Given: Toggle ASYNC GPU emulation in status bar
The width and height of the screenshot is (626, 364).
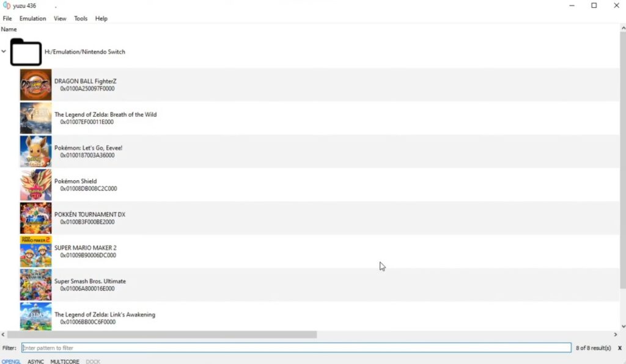Looking at the screenshot, I should tap(35, 362).
